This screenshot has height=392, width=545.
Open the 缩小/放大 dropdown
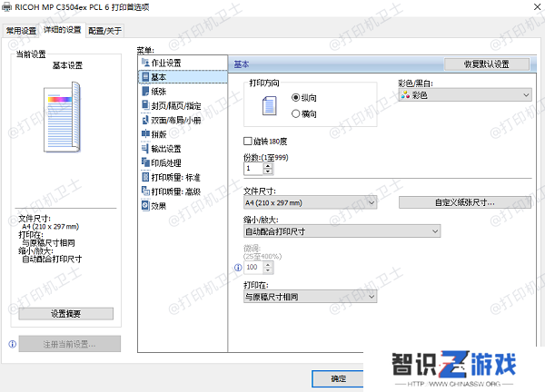[x=342, y=230]
